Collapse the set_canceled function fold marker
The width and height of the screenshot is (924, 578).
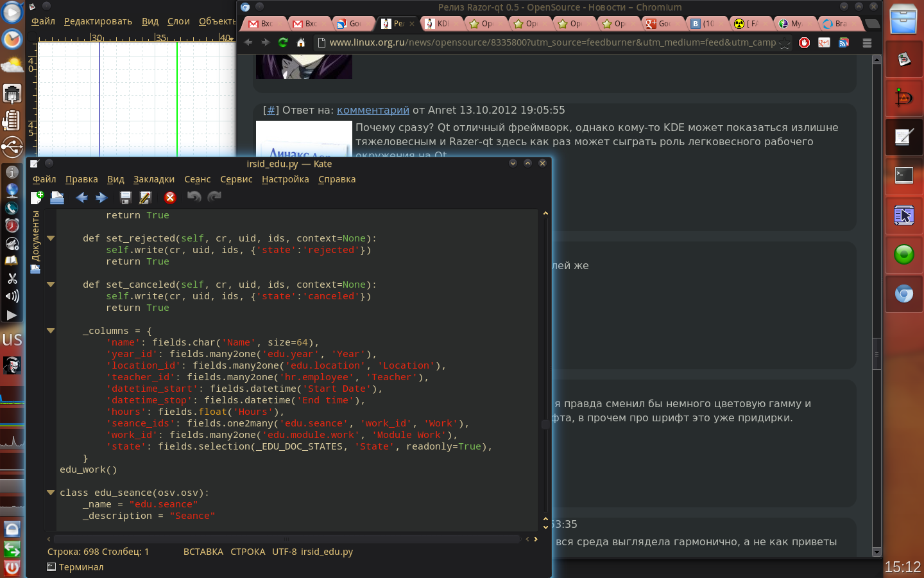click(x=51, y=285)
